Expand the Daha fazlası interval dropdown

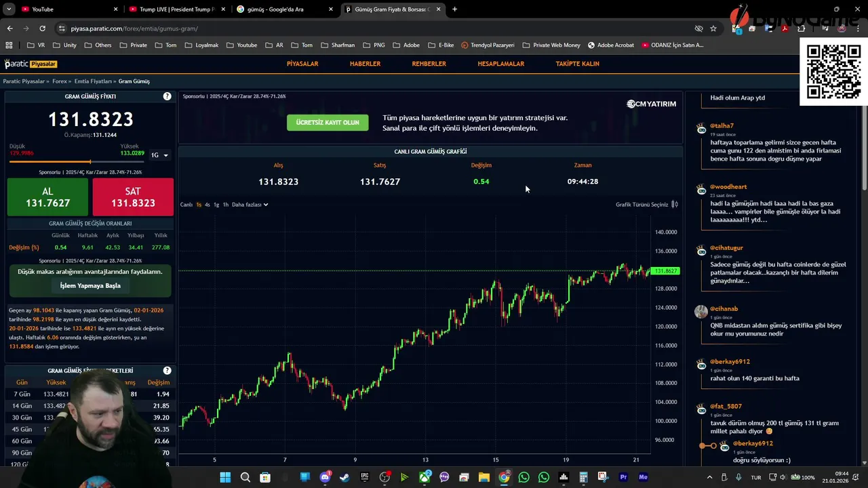coord(250,205)
